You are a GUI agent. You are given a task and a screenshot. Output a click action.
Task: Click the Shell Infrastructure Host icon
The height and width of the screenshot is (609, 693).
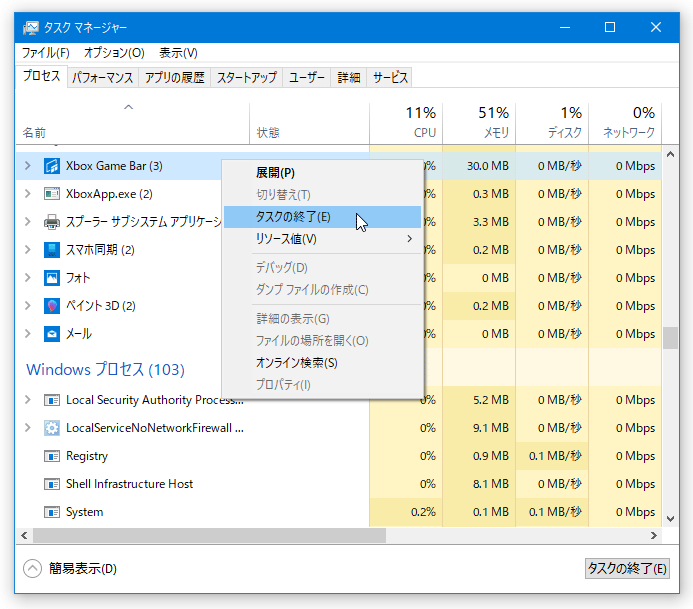52,484
